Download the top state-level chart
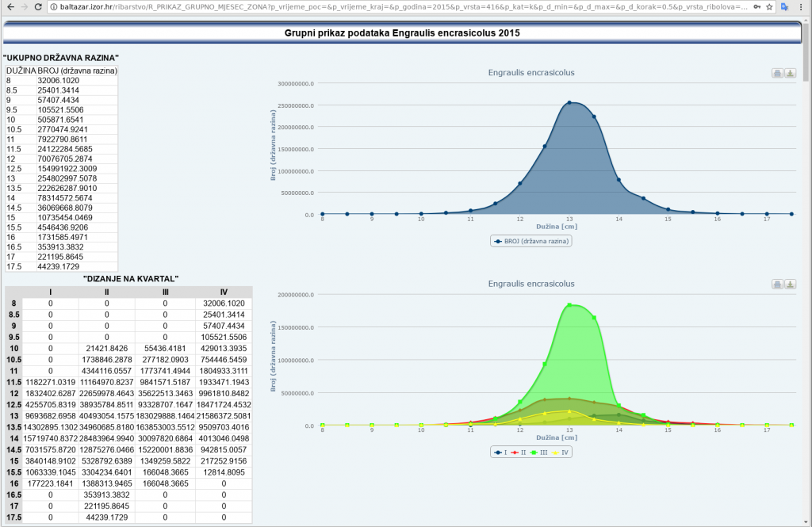This screenshot has height=527, width=812. (x=791, y=74)
